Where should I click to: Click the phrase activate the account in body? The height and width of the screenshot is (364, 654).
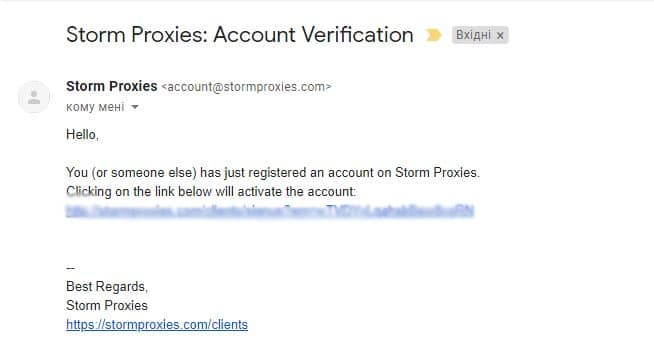tap(320, 192)
